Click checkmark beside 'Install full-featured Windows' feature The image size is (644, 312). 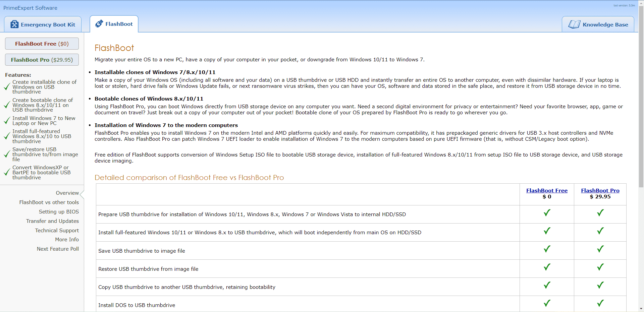tap(7, 136)
